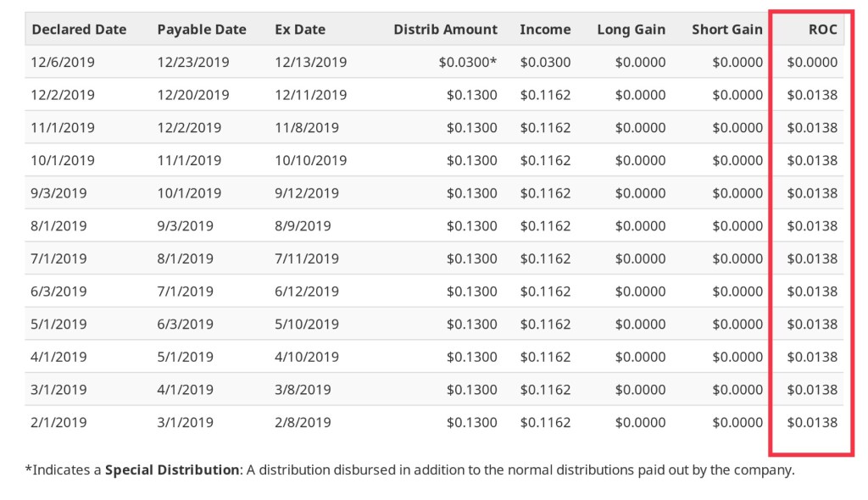Select ex date 12/13/2019 cell
The height and width of the screenshot is (500, 868).
tap(310, 62)
